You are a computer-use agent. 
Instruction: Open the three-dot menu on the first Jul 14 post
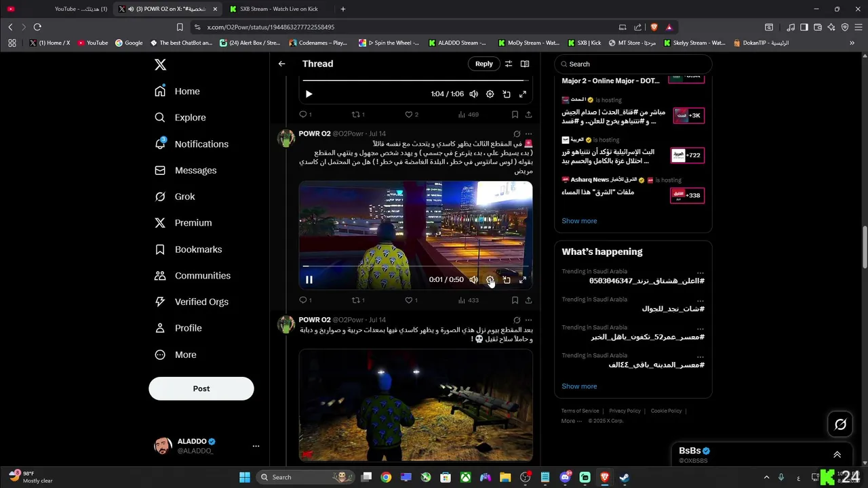coord(528,134)
